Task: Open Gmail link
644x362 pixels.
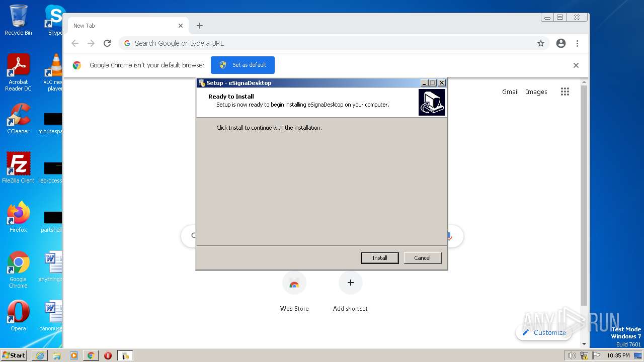Action: [x=510, y=92]
